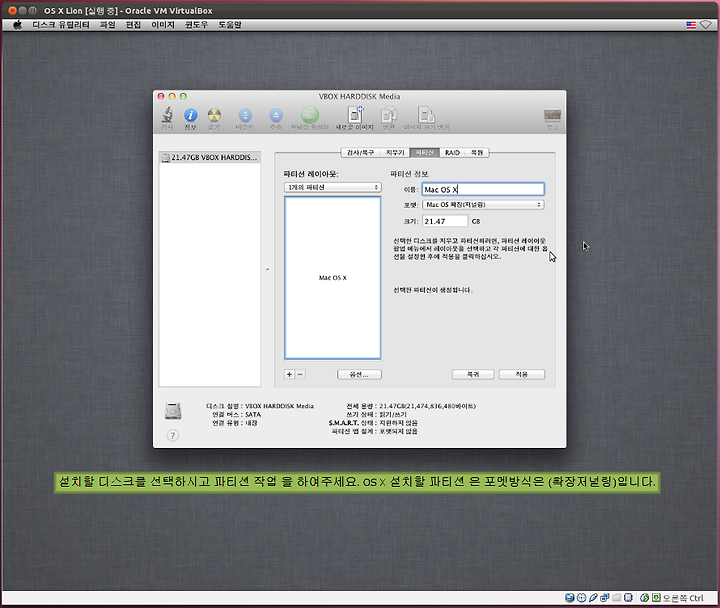Click the size field showing 21.47

(444, 221)
